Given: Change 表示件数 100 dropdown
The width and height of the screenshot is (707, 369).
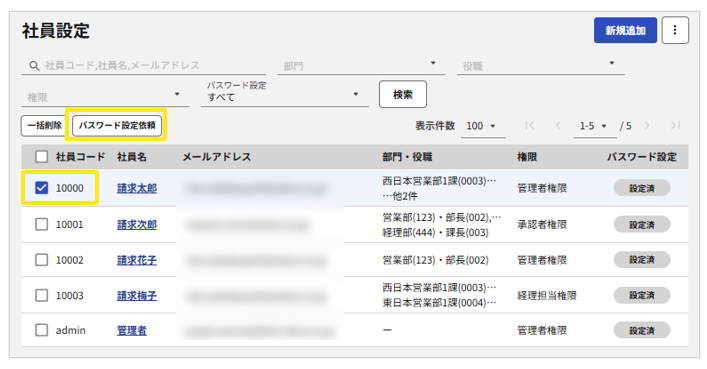Looking at the screenshot, I should tap(482, 126).
